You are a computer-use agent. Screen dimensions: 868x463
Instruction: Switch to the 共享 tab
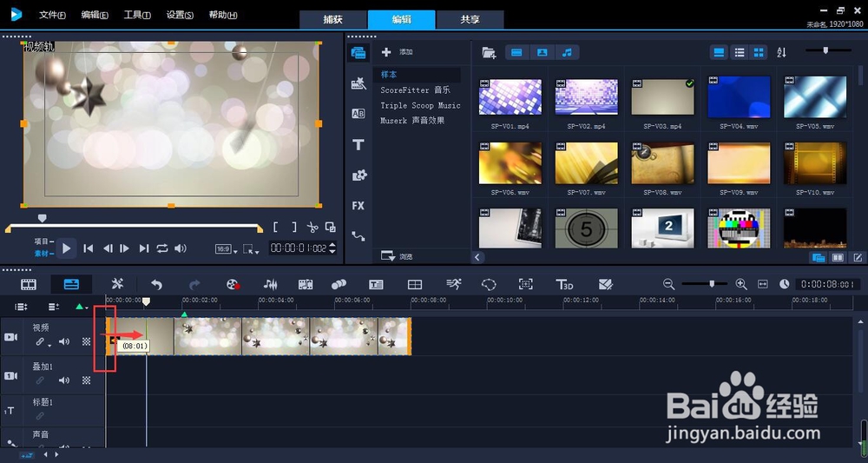[x=470, y=19]
